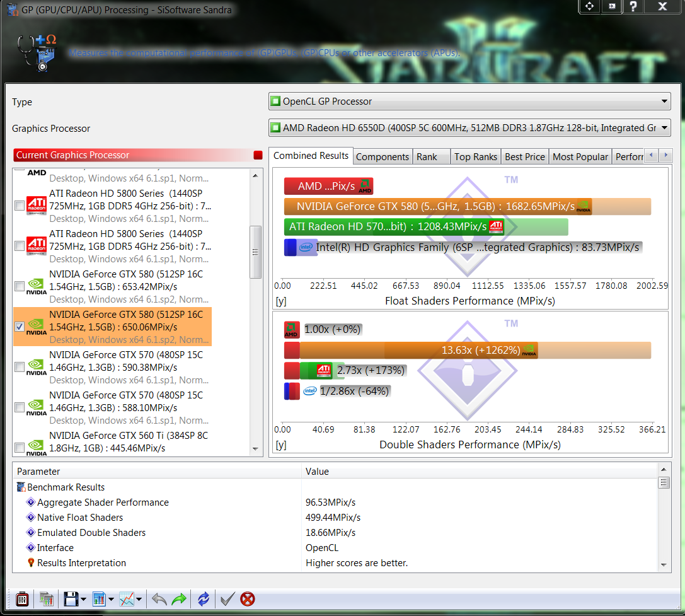Click NVIDIA logo of GTX 580 653.42MPix/s row

pos(37,286)
